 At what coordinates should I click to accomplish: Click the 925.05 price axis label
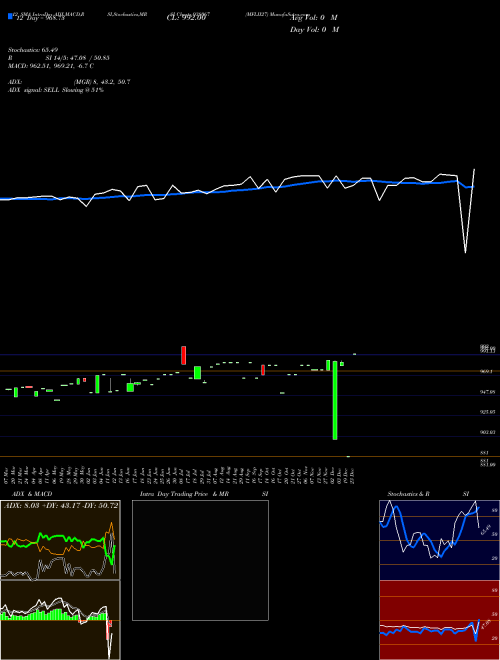point(487,412)
